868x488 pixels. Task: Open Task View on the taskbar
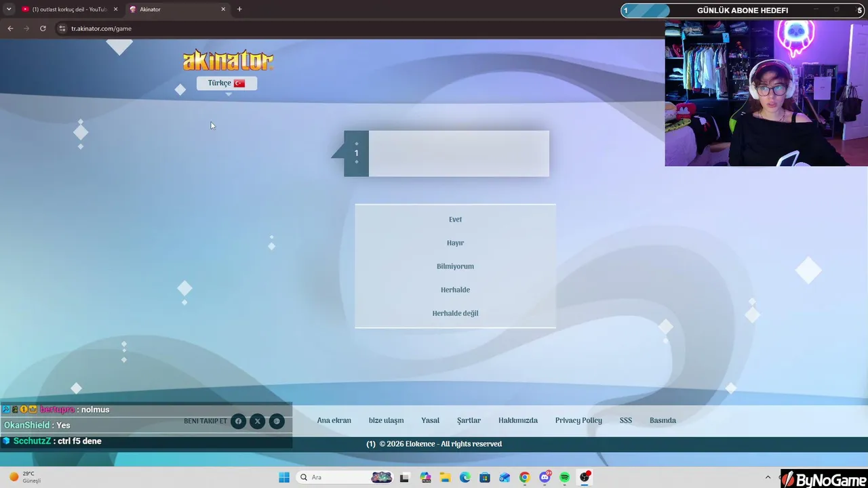click(x=405, y=477)
